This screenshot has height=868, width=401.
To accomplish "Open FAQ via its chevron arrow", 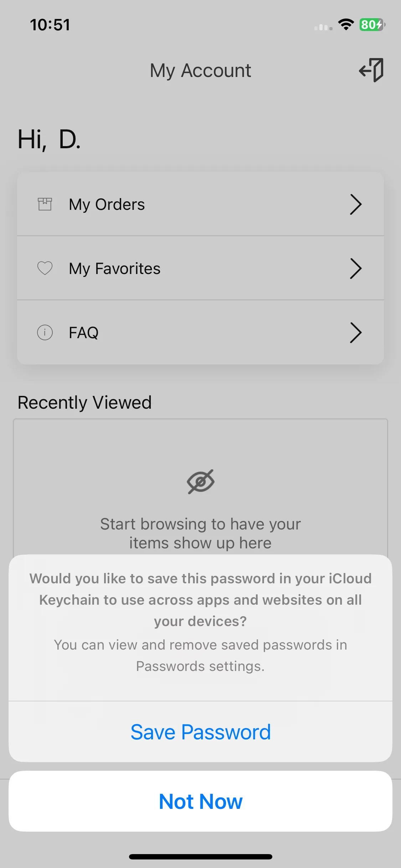I will pyautogui.click(x=355, y=332).
